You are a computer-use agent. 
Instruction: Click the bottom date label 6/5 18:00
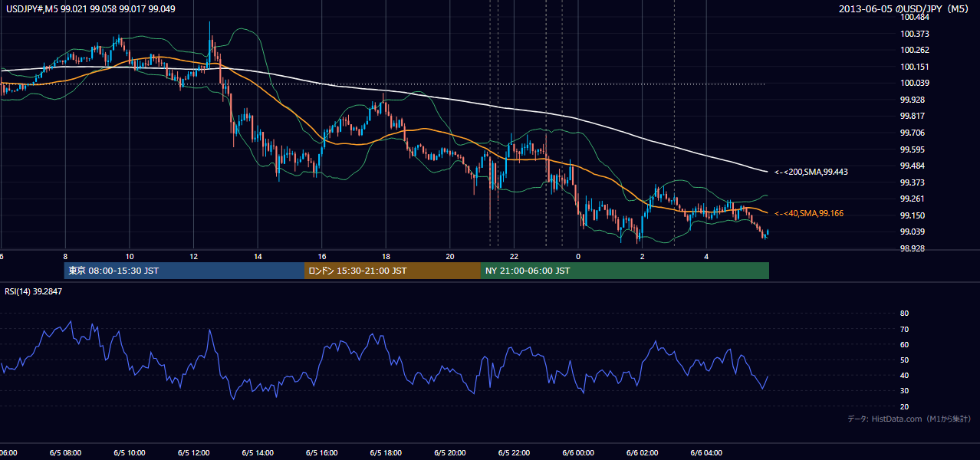(x=386, y=452)
